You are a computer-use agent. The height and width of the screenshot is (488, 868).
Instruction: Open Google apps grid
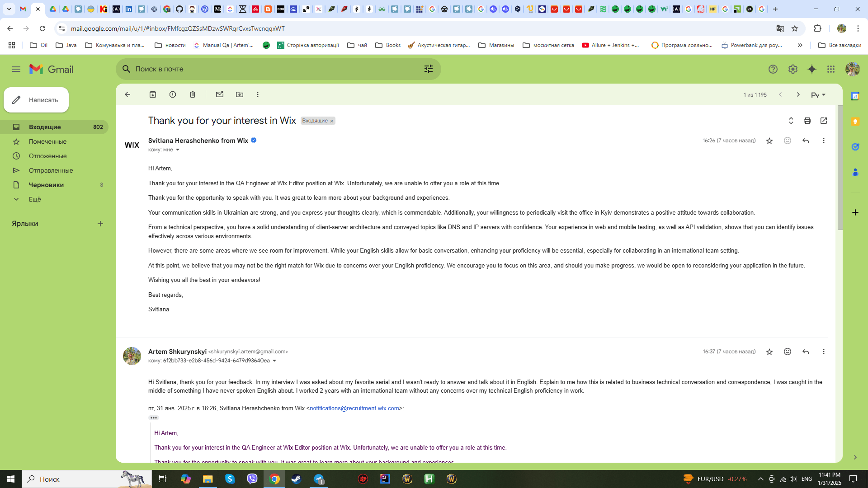click(831, 69)
